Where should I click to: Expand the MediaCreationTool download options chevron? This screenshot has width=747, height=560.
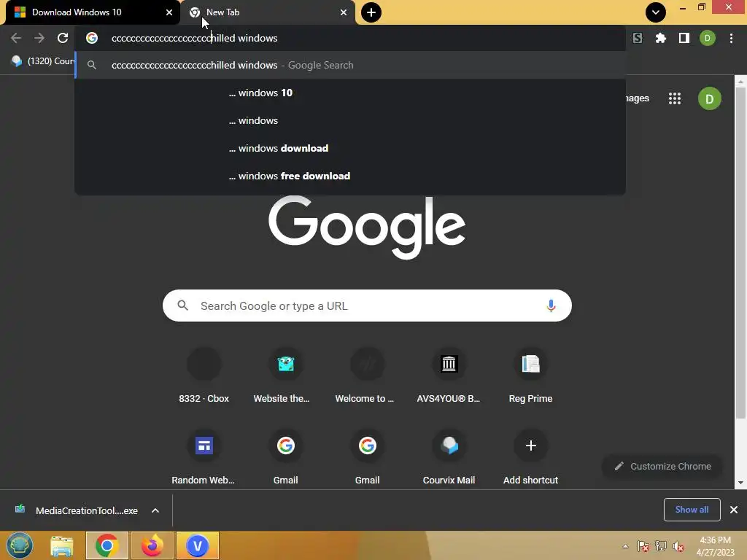point(155,510)
